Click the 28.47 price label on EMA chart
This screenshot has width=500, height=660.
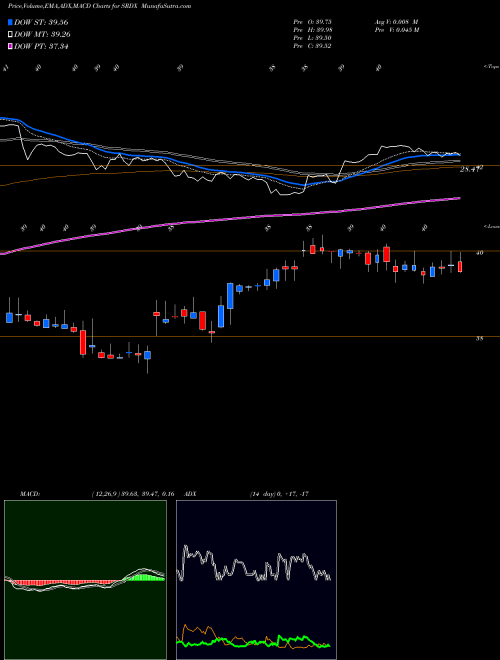[472, 169]
